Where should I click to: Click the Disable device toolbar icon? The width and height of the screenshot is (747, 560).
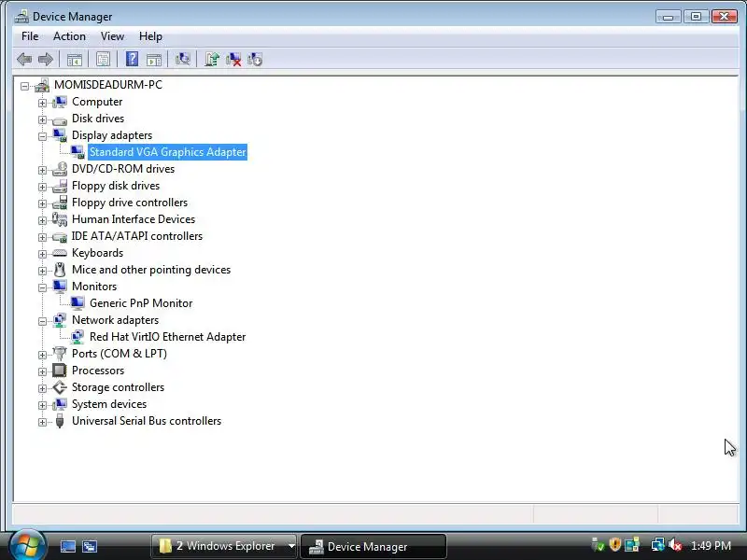click(x=255, y=60)
